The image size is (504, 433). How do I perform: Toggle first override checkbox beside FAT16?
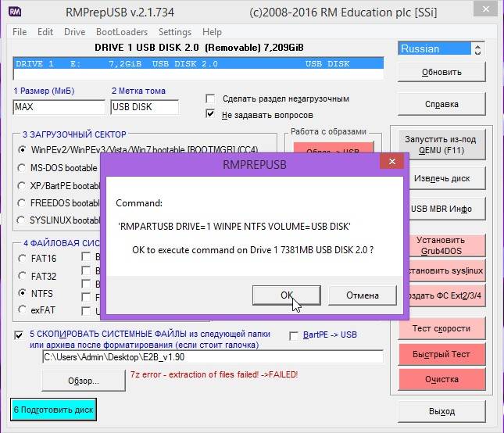pos(86,257)
